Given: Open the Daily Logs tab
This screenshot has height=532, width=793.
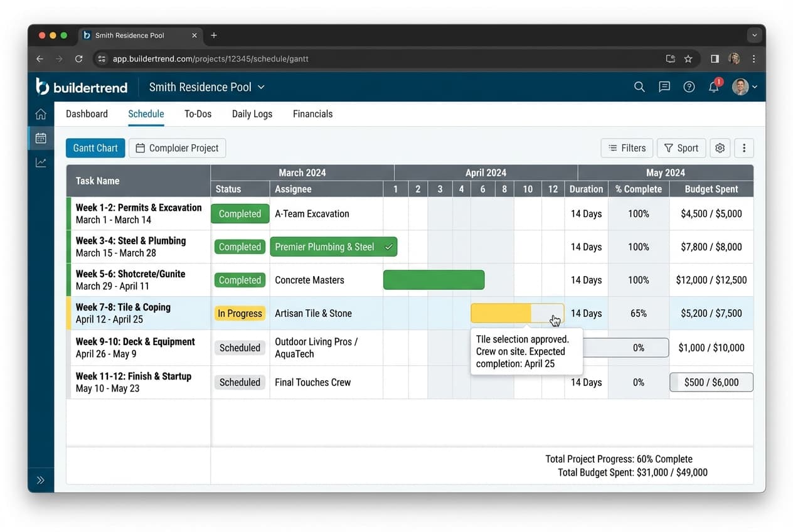Looking at the screenshot, I should click(x=251, y=114).
